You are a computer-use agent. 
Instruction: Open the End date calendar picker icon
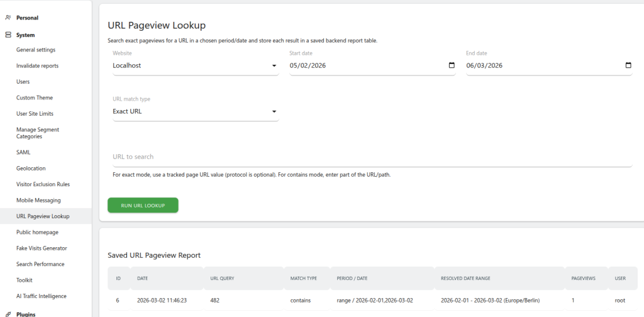tap(628, 65)
